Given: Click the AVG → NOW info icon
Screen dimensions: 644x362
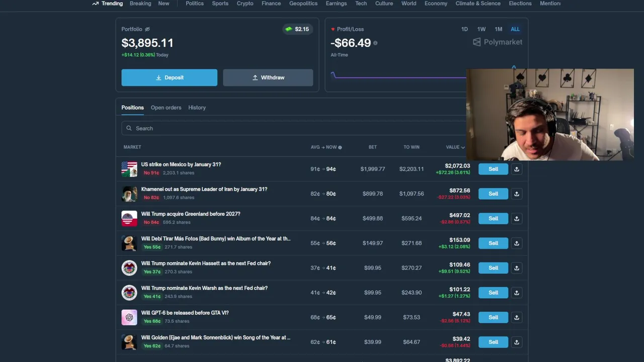Looking at the screenshot, I should click(340, 147).
